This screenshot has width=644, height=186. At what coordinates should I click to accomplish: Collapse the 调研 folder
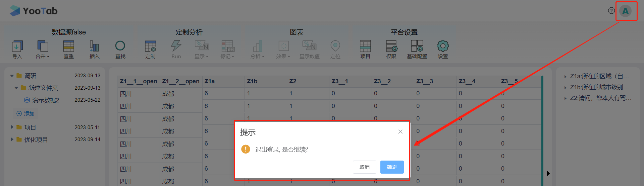(12, 76)
